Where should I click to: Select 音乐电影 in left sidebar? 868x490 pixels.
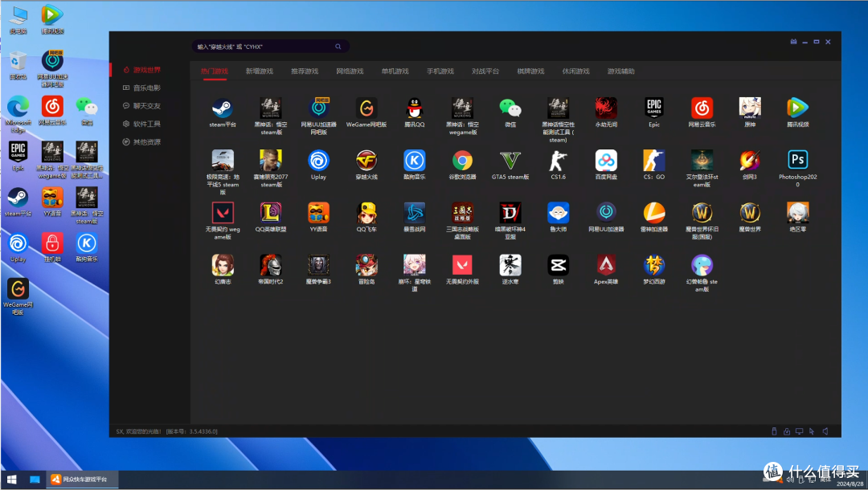point(142,88)
